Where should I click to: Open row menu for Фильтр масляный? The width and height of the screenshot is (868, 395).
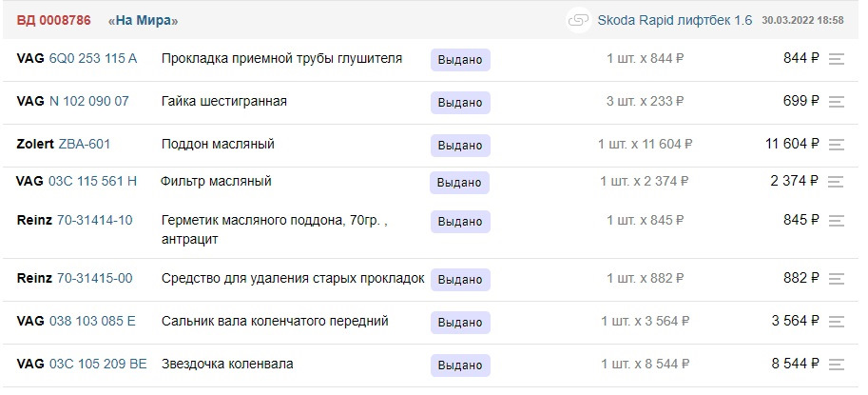pos(837,182)
